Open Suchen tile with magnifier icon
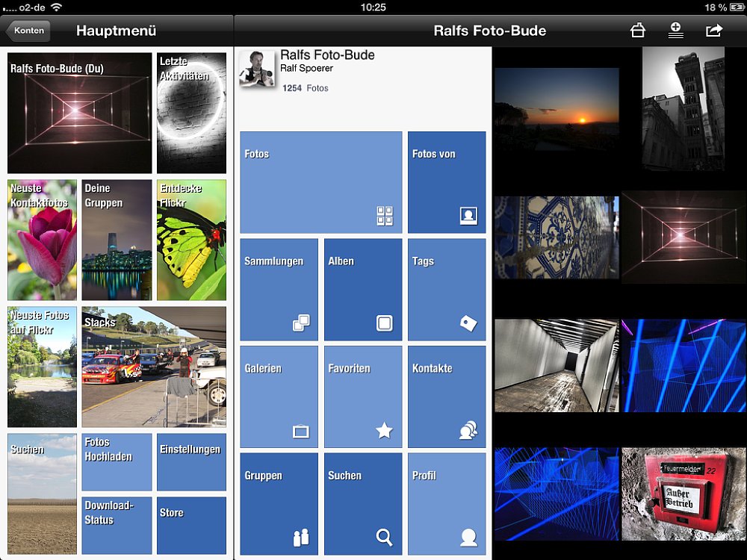This screenshot has width=747, height=560. coord(363,503)
